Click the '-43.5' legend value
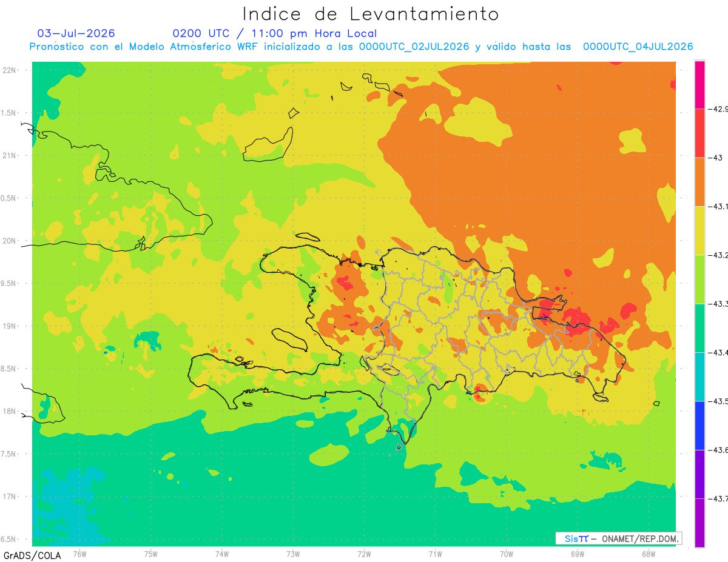 point(718,401)
